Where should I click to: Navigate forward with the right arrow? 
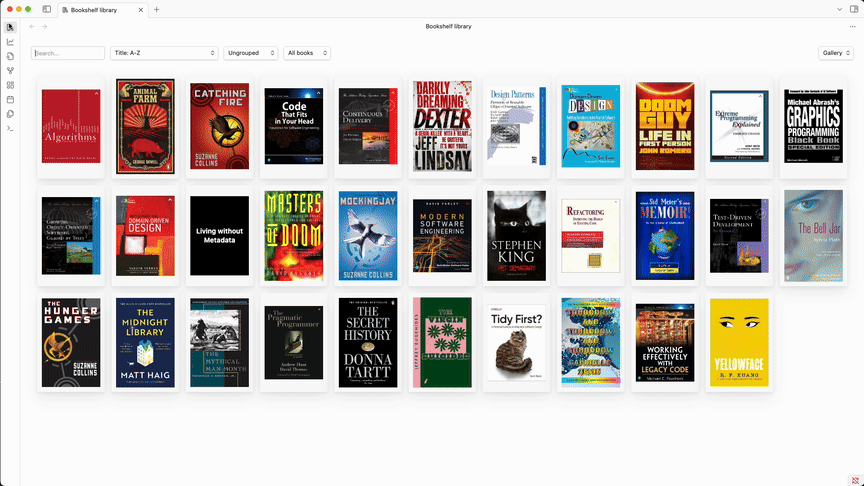(x=45, y=26)
